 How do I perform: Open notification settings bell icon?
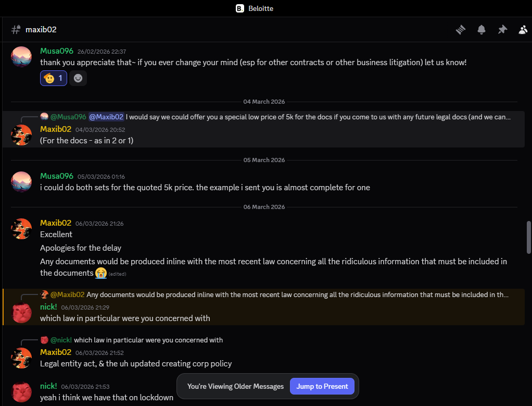pyautogui.click(x=482, y=30)
